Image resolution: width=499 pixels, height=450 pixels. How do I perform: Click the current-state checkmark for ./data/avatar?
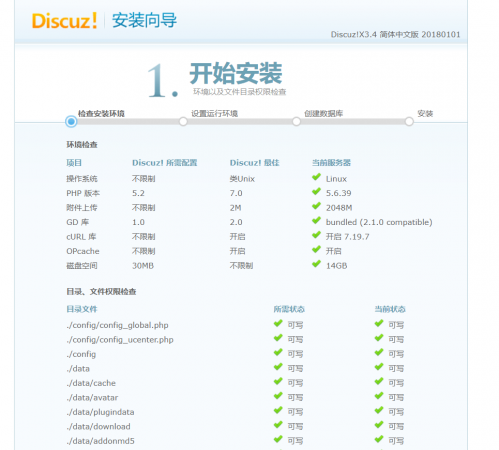coord(379,396)
